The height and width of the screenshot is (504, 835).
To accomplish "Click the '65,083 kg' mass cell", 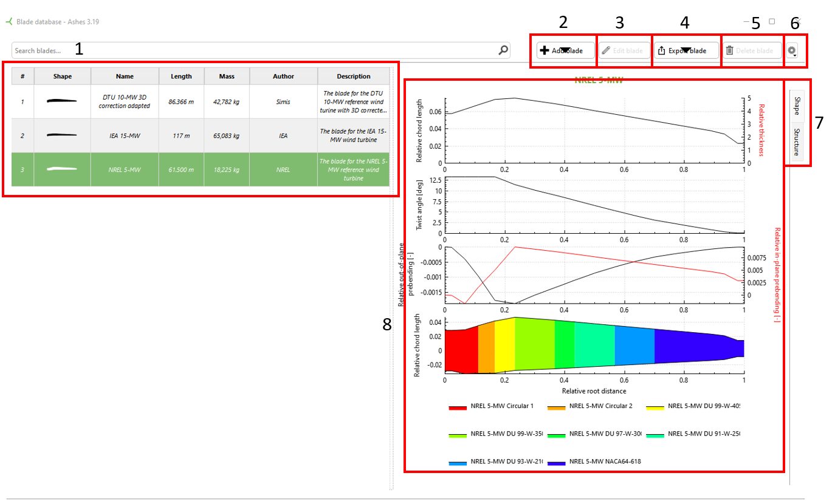I will [x=227, y=135].
